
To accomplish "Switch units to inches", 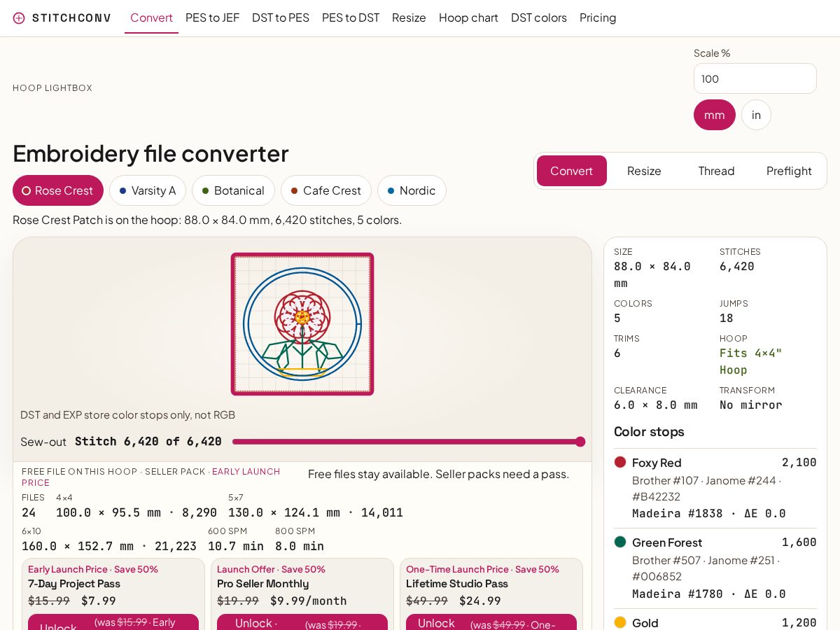I will [x=756, y=115].
